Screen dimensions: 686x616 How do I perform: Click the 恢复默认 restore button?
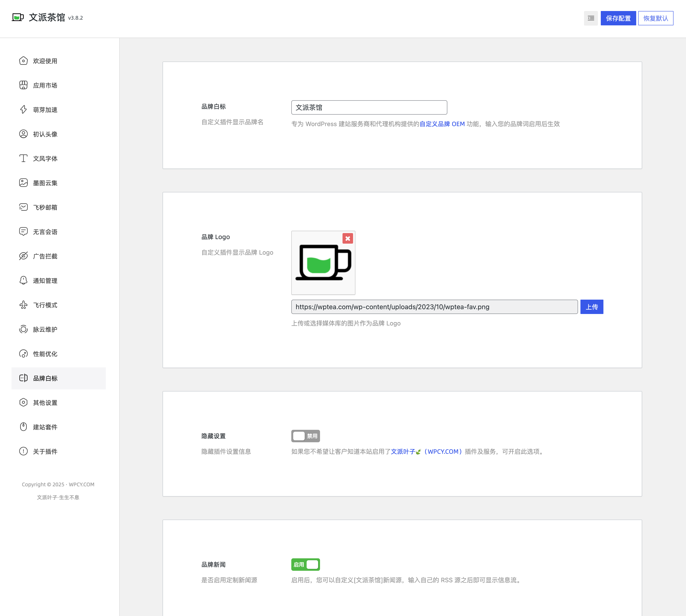(656, 18)
